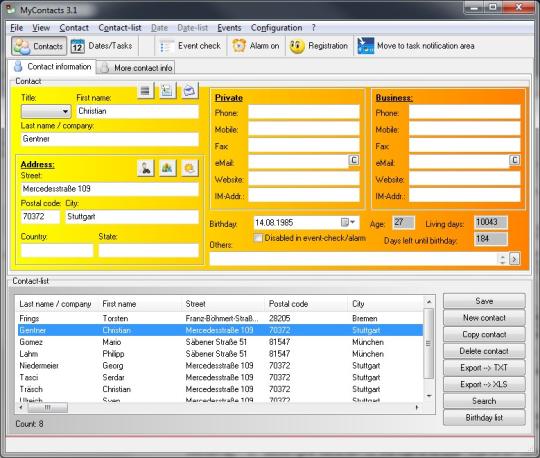The image size is (540, 458).
Task: Expand the Title dropdown
Action: pyautogui.click(x=65, y=112)
